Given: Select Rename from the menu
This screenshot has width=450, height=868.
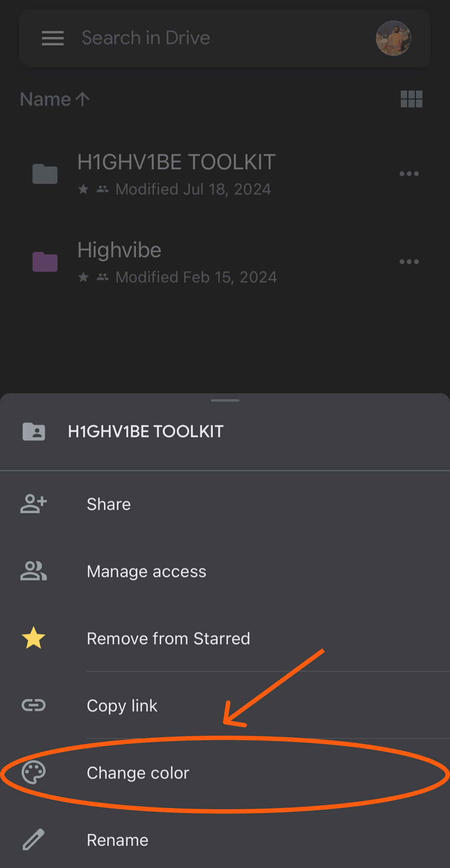Looking at the screenshot, I should pos(118,840).
